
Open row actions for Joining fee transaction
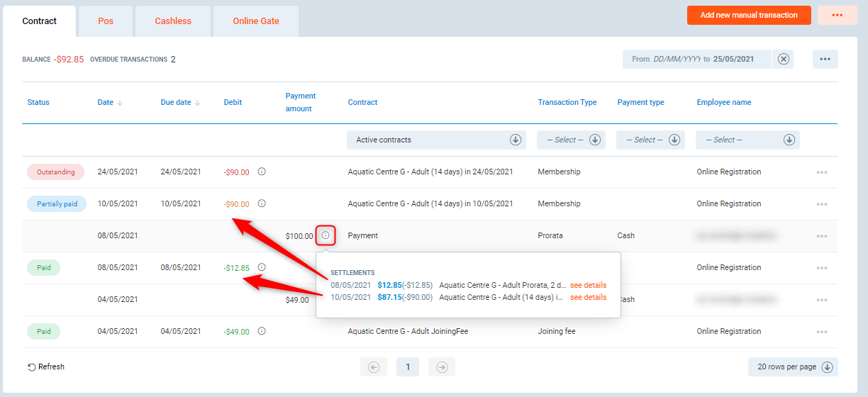click(822, 332)
